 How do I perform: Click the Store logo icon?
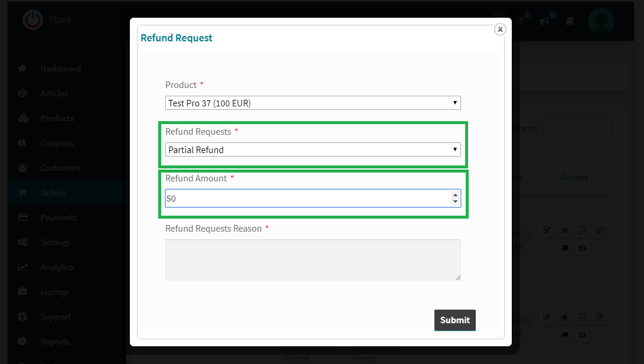click(32, 19)
